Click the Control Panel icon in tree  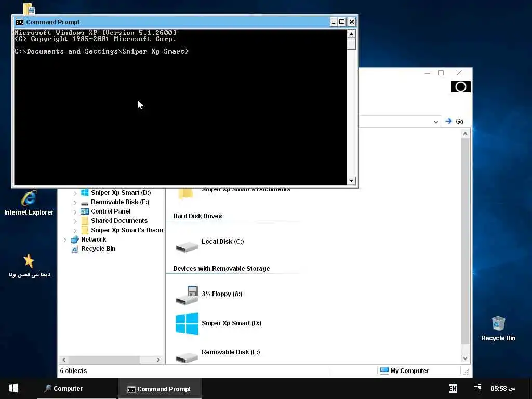coord(85,211)
